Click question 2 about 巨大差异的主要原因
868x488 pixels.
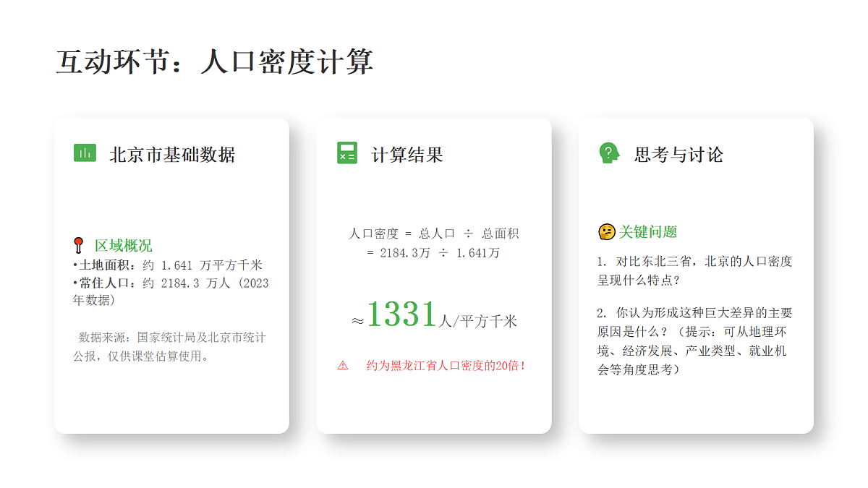[694, 341]
